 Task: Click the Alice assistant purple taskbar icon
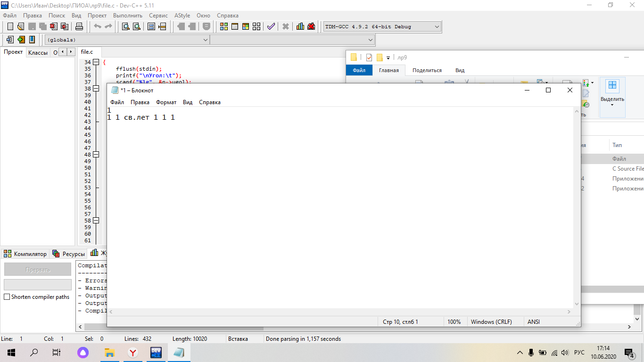pyautogui.click(x=83, y=352)
